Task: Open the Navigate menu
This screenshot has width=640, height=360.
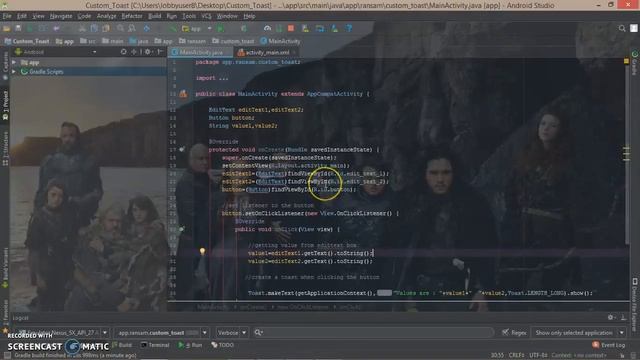Action: click(61, 16)
